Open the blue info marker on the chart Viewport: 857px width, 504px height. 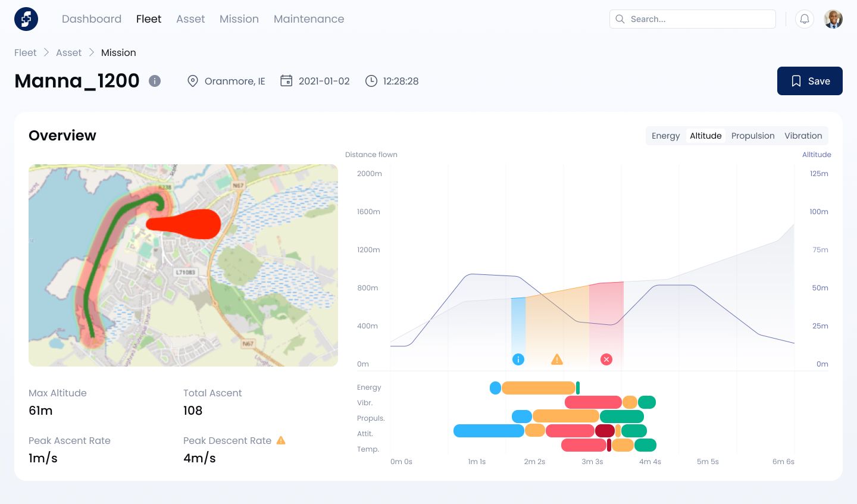[518, 359]
